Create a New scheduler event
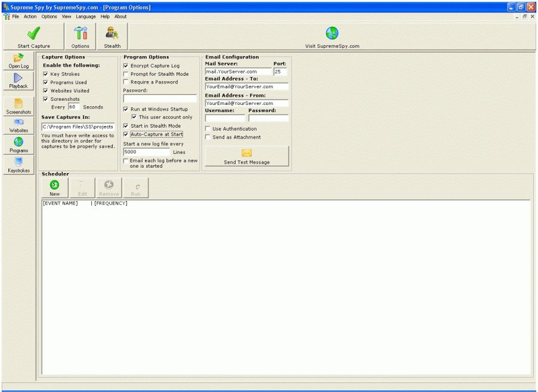 point(54,186)
